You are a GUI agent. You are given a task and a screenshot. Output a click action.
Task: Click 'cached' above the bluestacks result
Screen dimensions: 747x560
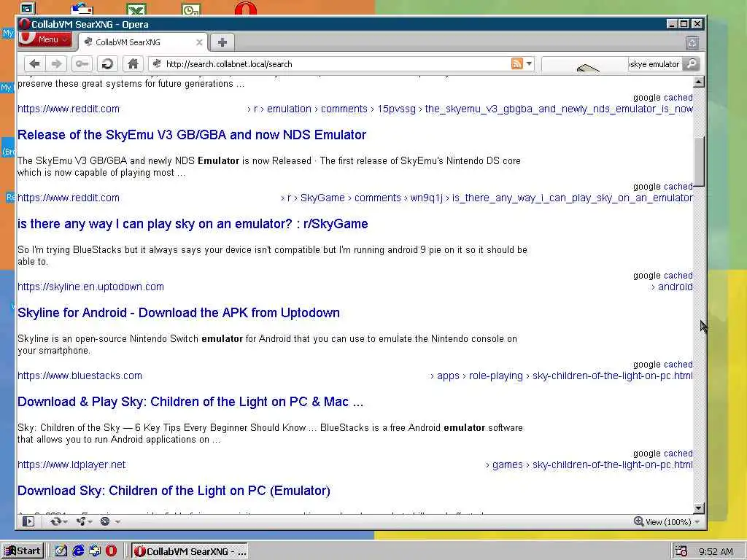click(x=678, y=365)
